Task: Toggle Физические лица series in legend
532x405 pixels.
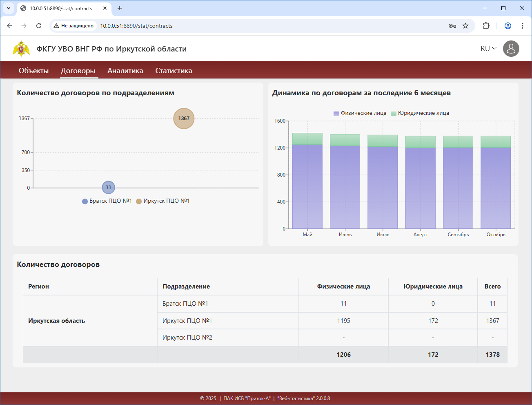Action: 360,113
